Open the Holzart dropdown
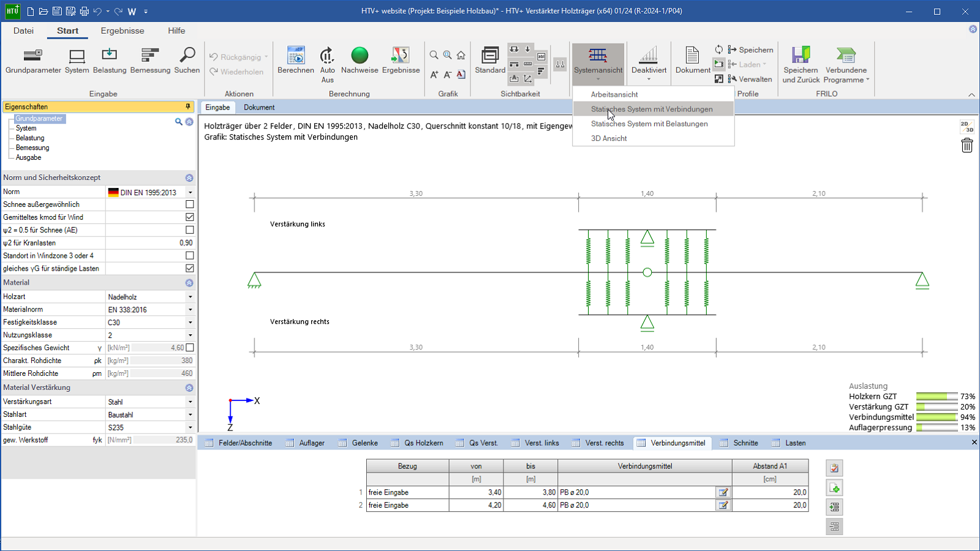The image size is (980, 551). (x=190, y=297)
